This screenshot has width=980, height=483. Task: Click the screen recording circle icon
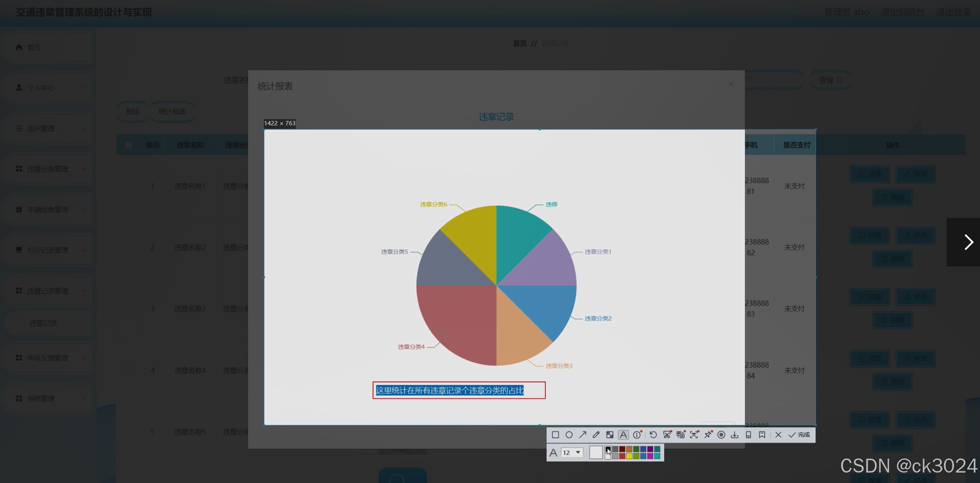point(721,435)
